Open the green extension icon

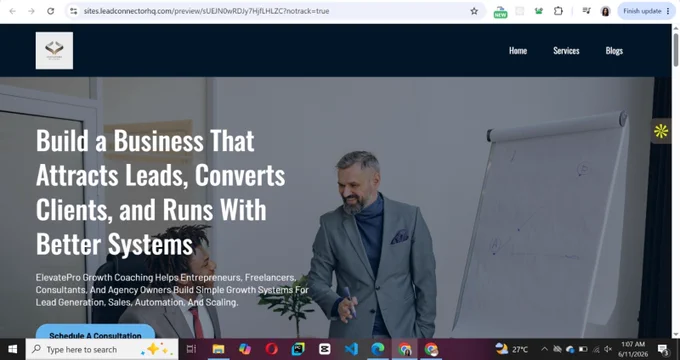[x=539, y=11]
